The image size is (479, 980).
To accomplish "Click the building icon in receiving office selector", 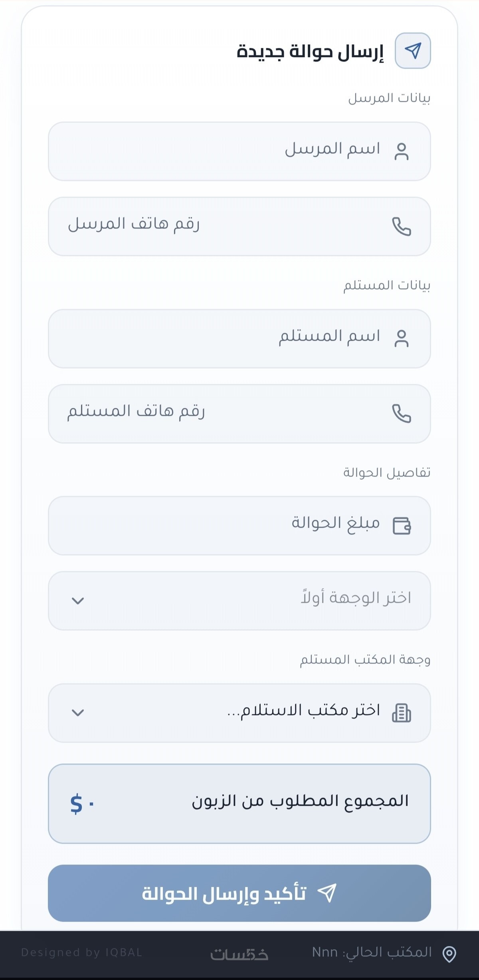I will click(402, 713).
